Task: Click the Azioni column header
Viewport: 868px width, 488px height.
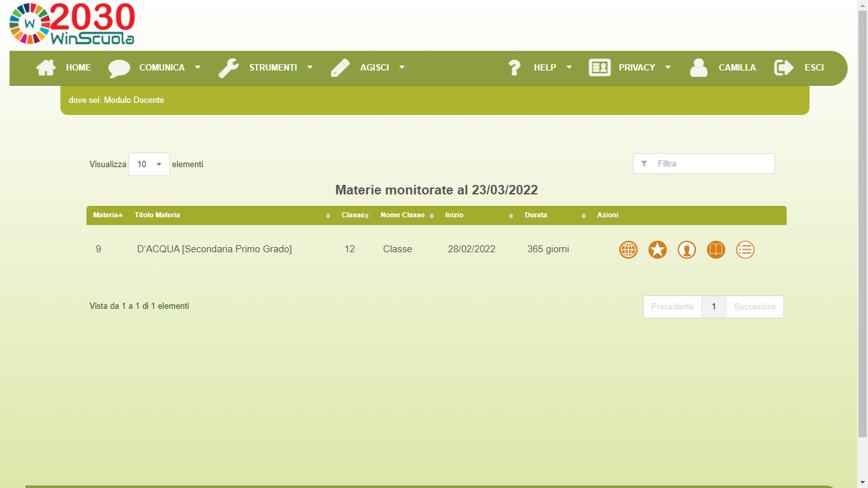Action: [608, 215]
